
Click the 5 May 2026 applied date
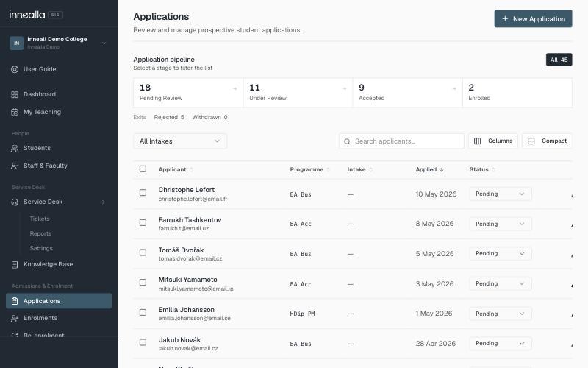tap(434, 254)
